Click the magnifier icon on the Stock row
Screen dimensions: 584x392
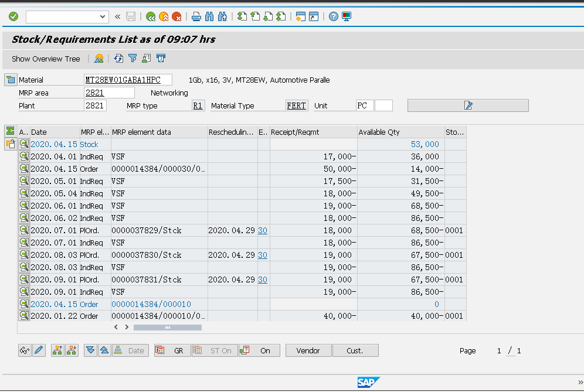click(24, 144)
